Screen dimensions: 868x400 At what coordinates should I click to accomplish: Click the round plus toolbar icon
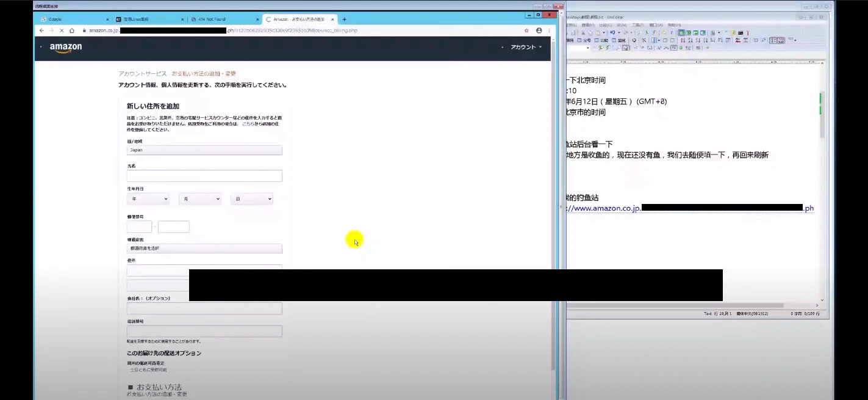click(x=634, y=40)
